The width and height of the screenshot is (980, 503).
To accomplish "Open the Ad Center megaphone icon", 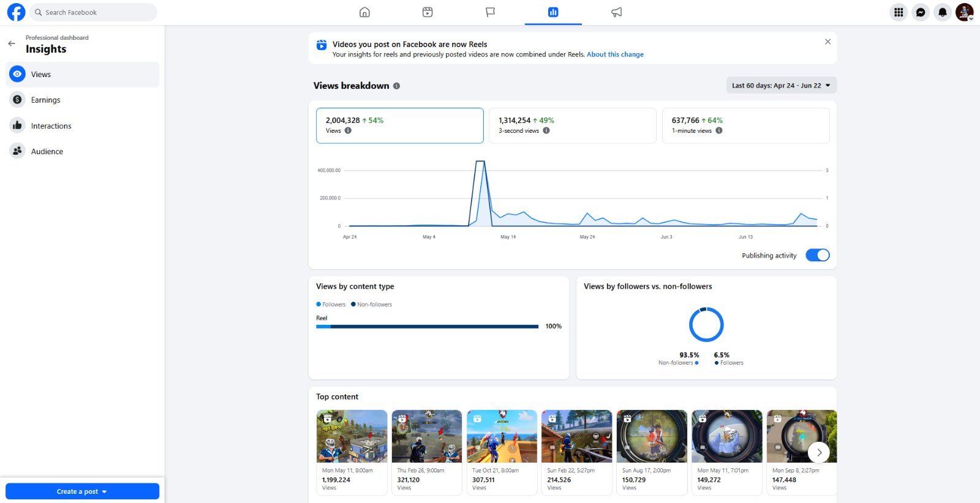I will point(617,12).
